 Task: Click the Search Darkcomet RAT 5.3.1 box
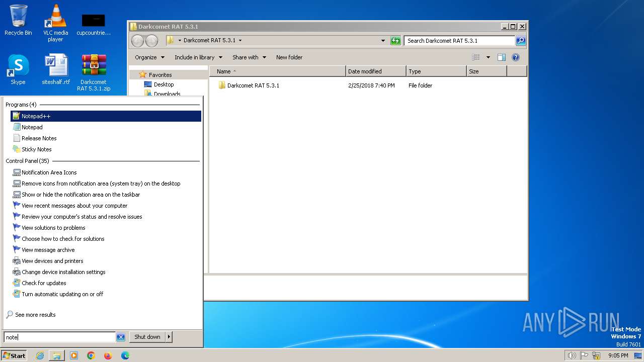click(x=459, y=41)
